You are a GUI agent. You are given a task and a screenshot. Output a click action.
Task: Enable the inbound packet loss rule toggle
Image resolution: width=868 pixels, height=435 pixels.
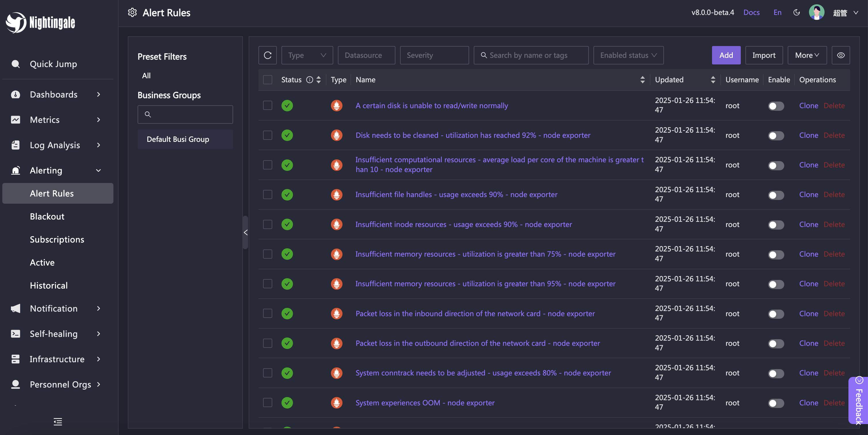[776, 314]
